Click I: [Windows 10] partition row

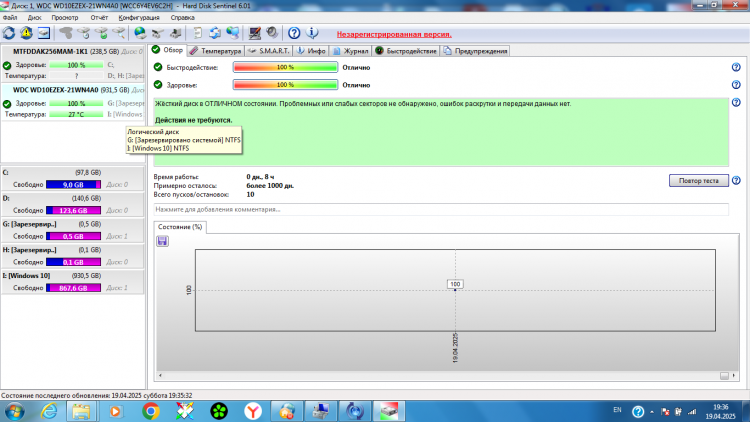73,282
